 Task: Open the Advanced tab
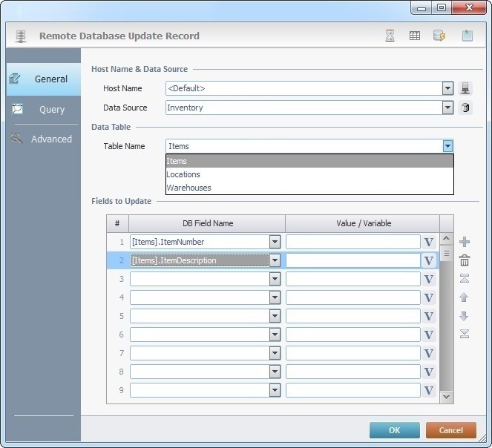point(51,139)
